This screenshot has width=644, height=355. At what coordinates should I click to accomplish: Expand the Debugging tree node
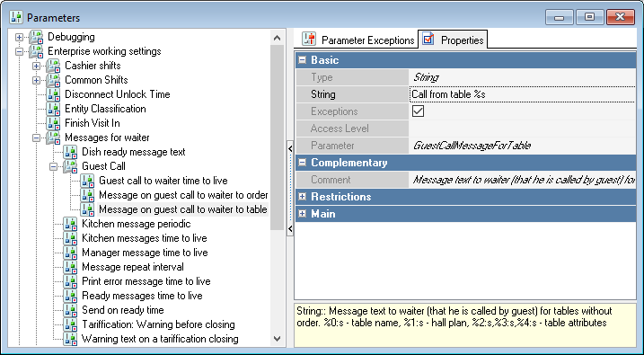point(19,37)
